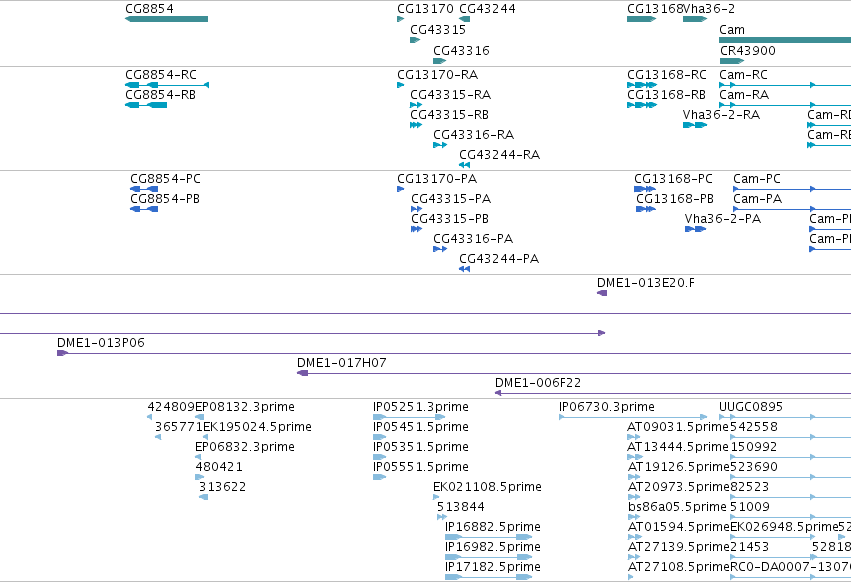
Task: Select the EK195024.5prime EST
Action: (x=206, y=437)
